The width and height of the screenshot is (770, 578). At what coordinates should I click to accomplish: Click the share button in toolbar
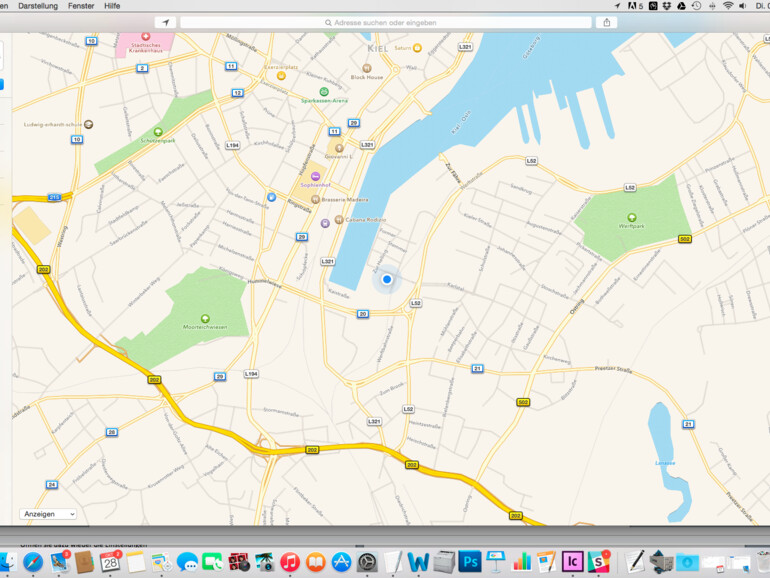(607, 22)
